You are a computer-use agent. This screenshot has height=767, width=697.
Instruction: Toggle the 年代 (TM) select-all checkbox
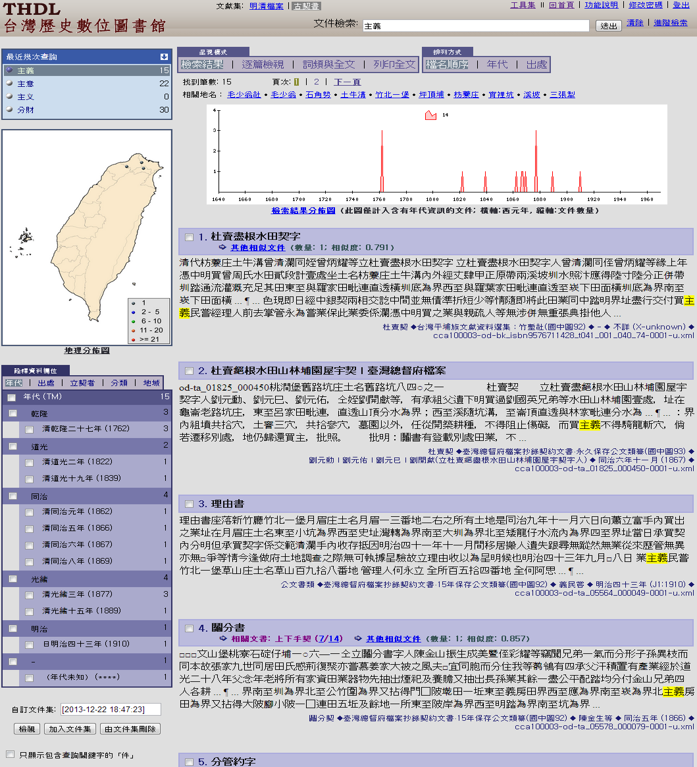pyautogui.click(x=12, y=397)
